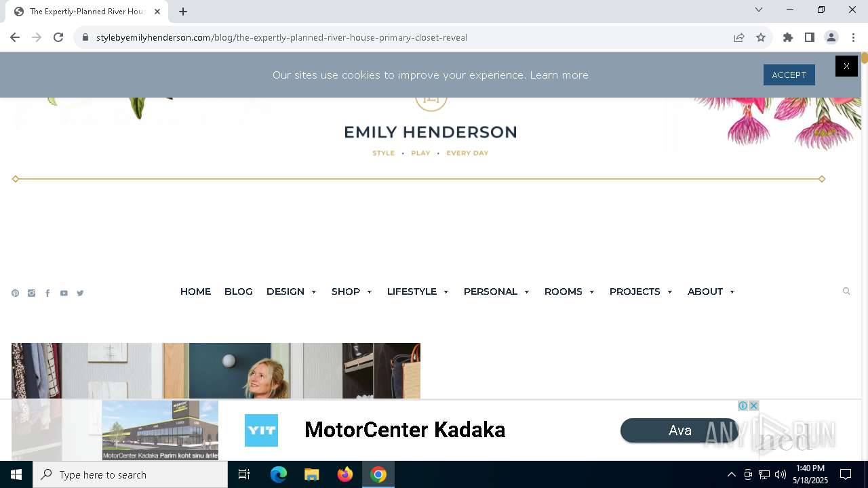The image size is (868, 488).
Task: Click the address bar URL
Action: pyautogui.click(x=281, y=37)
